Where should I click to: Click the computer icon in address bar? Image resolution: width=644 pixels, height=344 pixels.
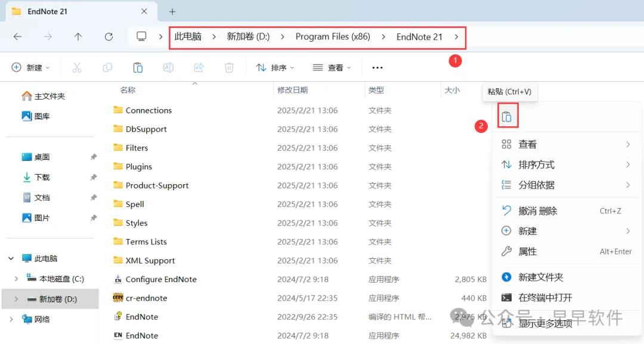tap(141, 36)
